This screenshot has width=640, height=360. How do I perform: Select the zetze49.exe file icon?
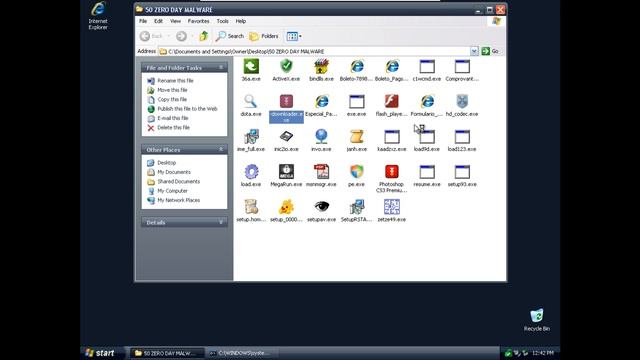392,207
